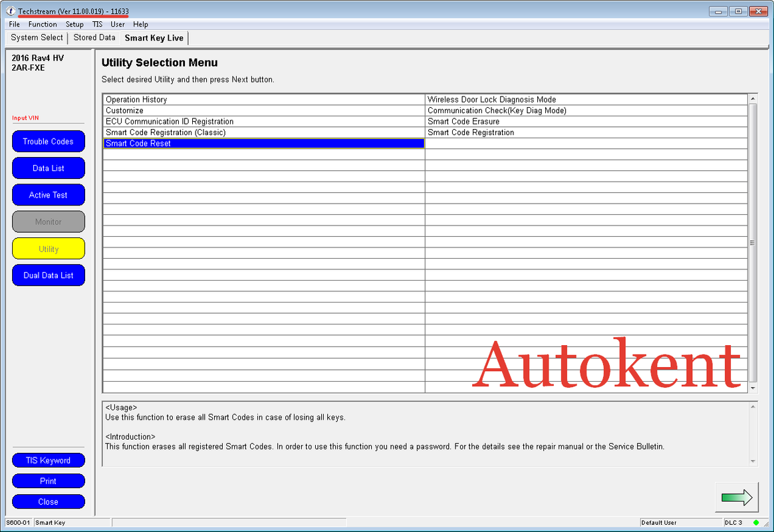Select Wireless Door Lock Diagnosis Mode
The height and width of the screenshot is (532, 774).
(x=586, y=99)
